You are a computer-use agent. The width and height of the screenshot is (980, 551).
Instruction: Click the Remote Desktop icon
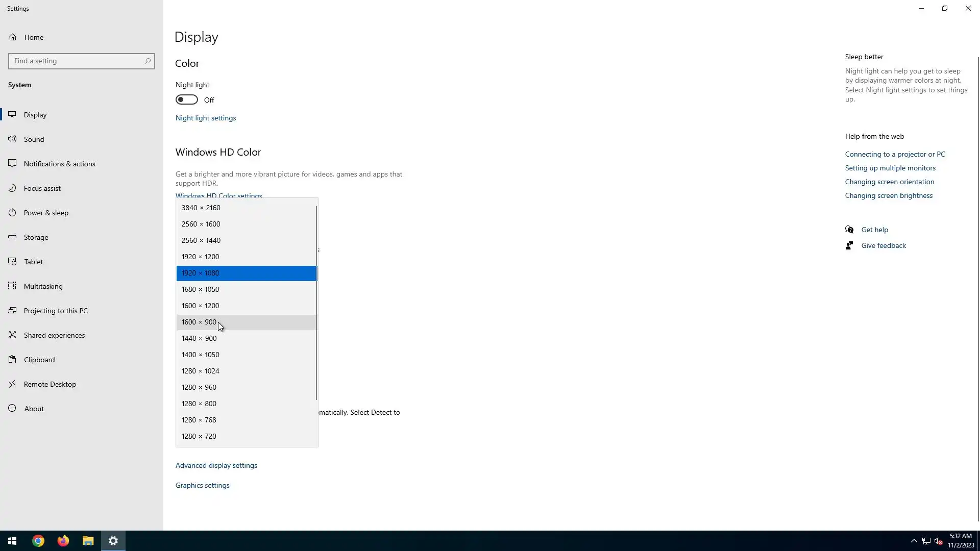point(12,384)
